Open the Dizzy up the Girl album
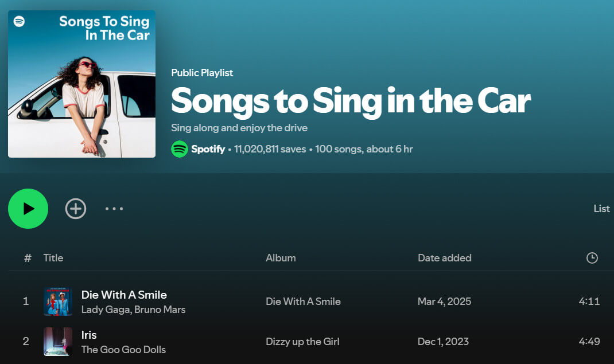This screenshot has height=364, width=614. 302,342
